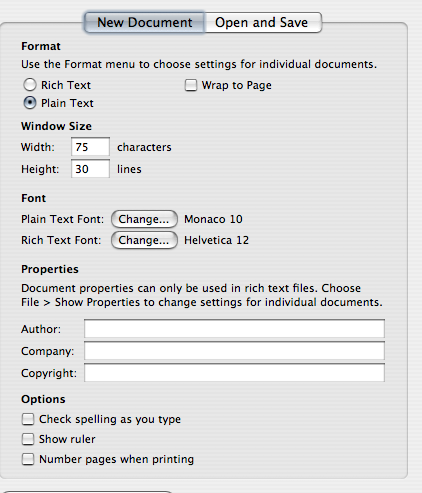
Task: Select the New Document tab
Action: (144, 23)
